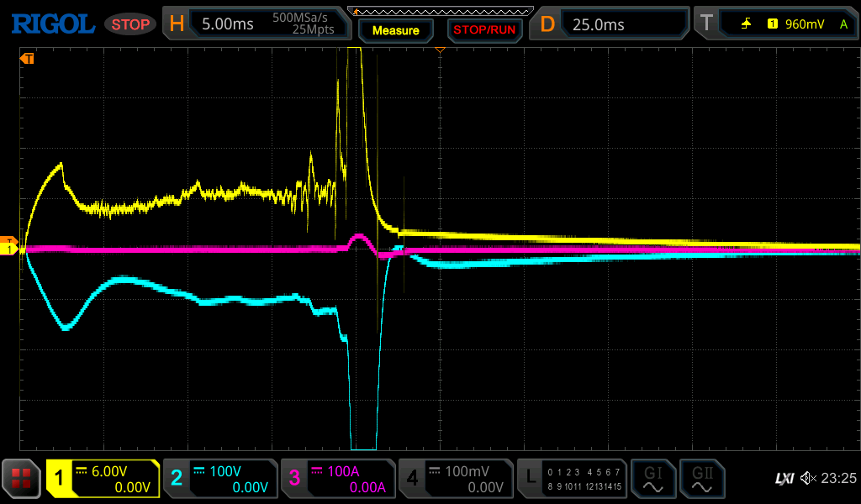This screenshot has width=861, height=504.
Task: Toggle channel 1 with 6.00V scale
Action: tap(103, 478)
